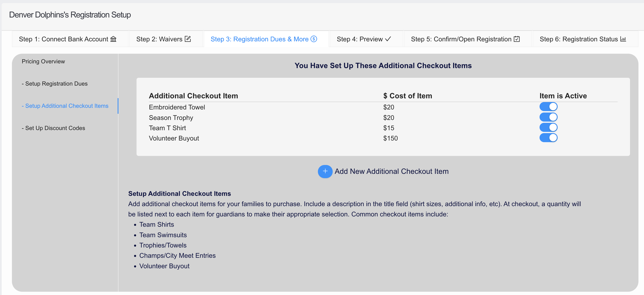Deactivate the Volunteer Buyout toggle

pyautogui.click(x=548, y=138)
